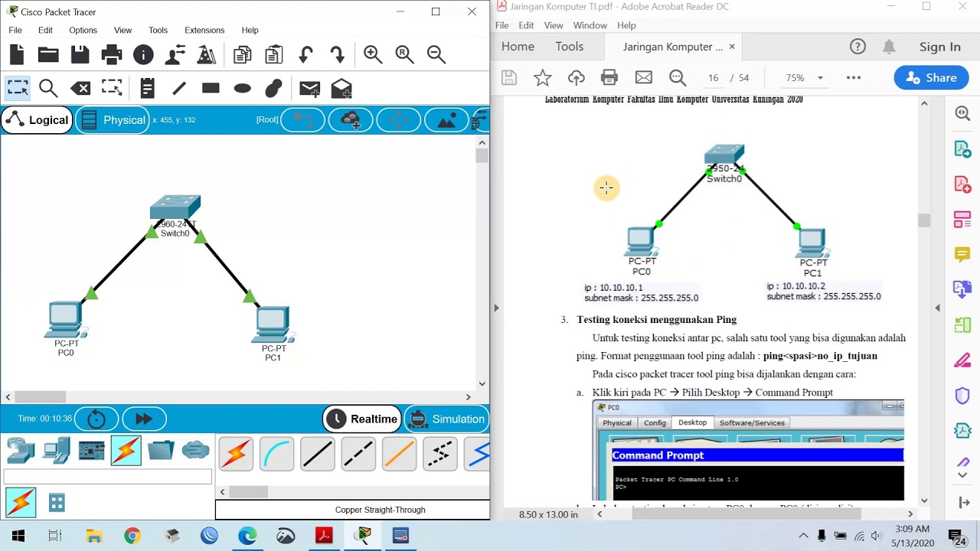Open the Options menu in Packet Tracer

83,30
